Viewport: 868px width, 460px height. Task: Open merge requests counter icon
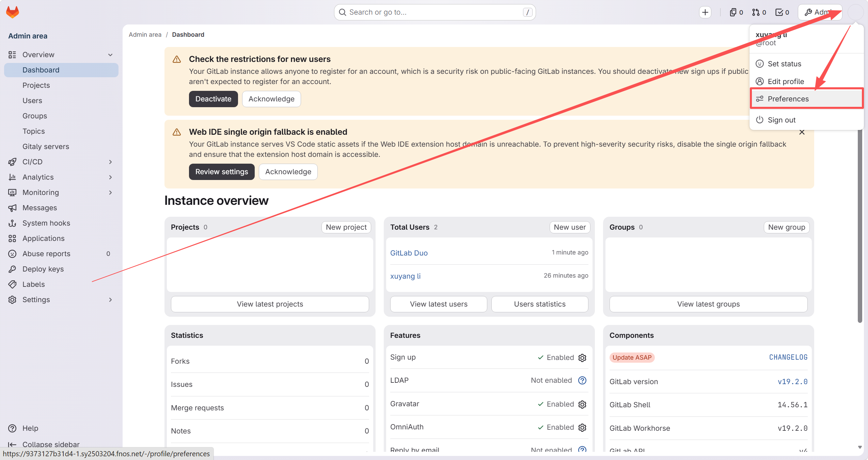click(759, 12)
